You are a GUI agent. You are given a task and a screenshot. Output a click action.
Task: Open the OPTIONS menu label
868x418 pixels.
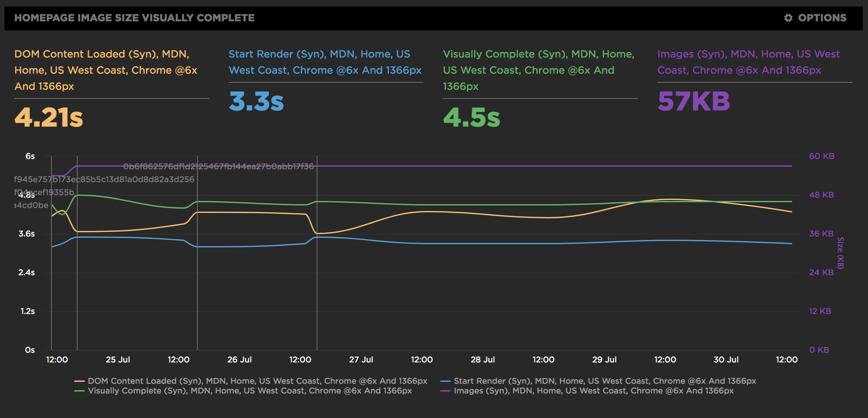pyautogui.click(x=822, y=18)
